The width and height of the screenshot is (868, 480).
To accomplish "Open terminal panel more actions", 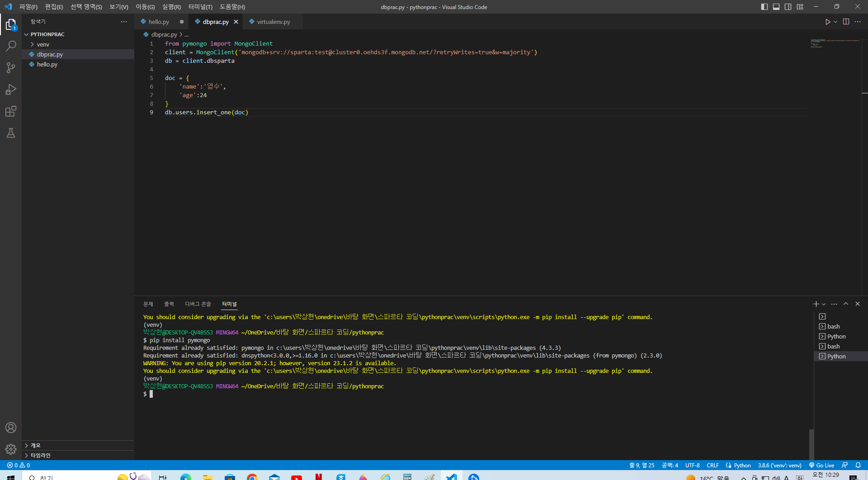I will tap(834, 304).
